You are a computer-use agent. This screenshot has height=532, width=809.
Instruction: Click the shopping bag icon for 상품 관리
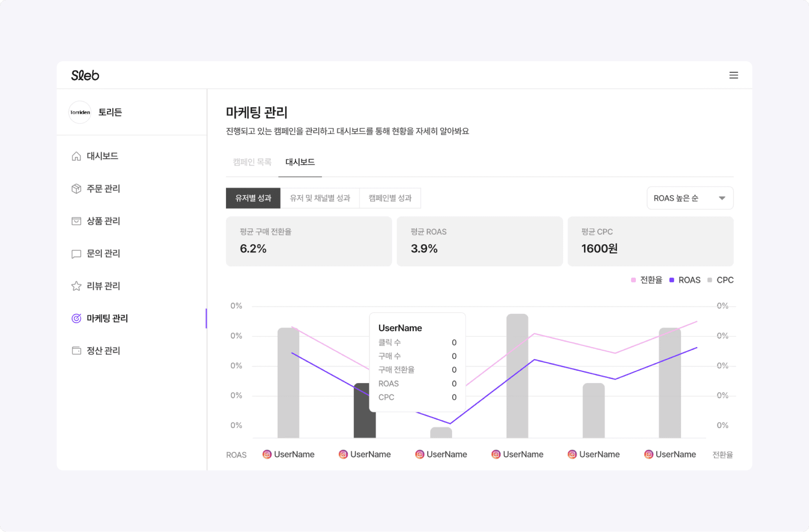76,221
